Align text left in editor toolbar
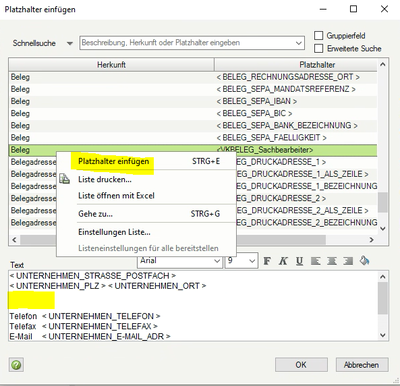Screen dimensions: 400x386 (316, 261)
